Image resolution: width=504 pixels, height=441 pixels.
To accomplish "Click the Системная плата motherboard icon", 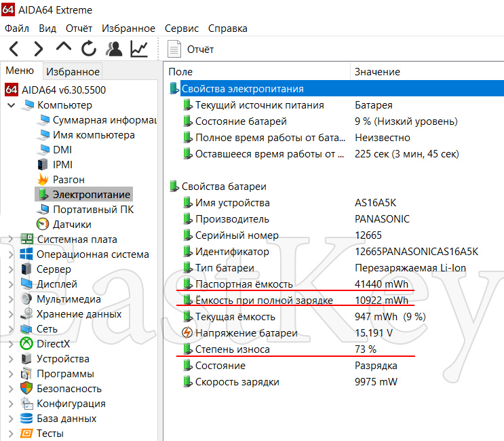I will (x=27, y=239).
